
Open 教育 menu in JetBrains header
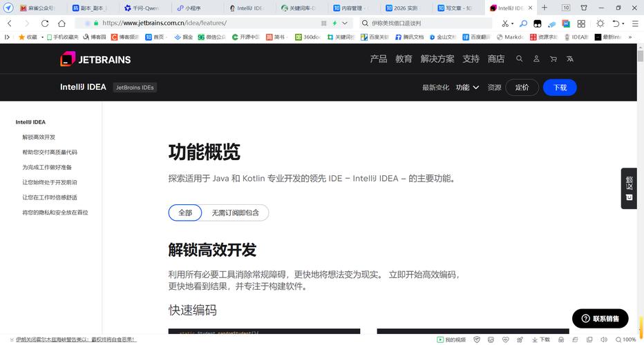coord(404,59)
